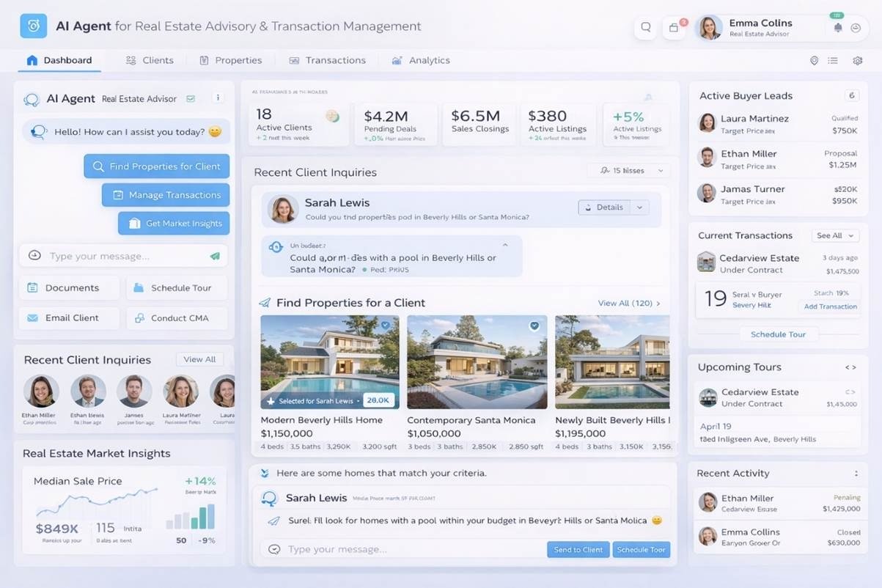Click the location pin icon
Image resolution: width=882 pixels, height=588 pixels.
click(x=814, y=61)
